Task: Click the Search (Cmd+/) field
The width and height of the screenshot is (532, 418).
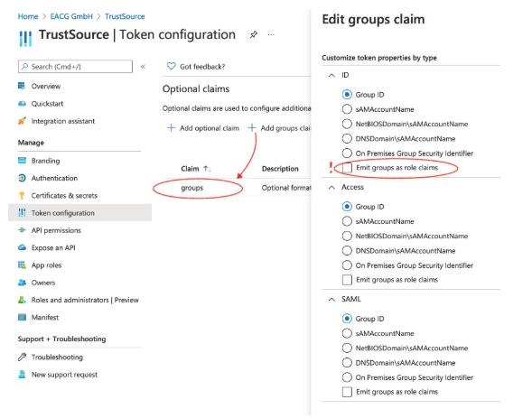Action: pyautogui.click(x=75, y=67)
